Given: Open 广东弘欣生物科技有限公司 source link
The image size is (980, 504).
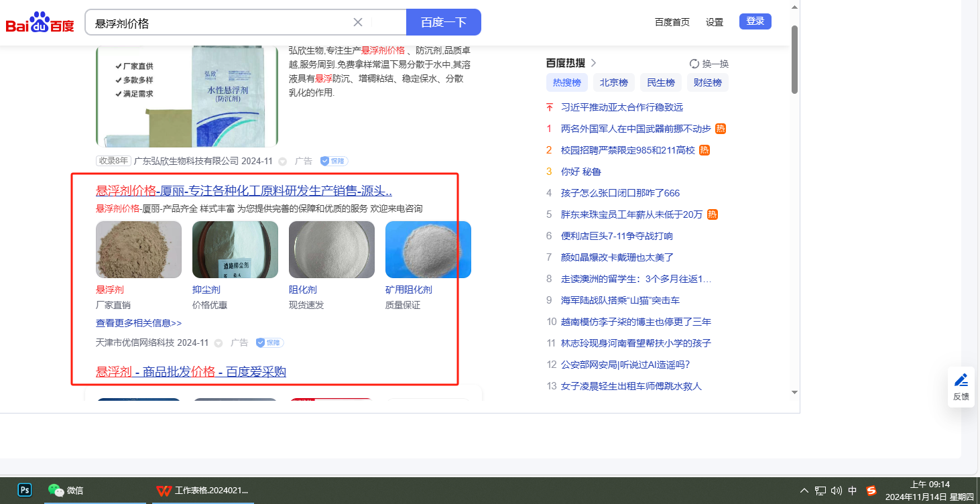Looking at the screenshot, I should [x=186, y=161].
